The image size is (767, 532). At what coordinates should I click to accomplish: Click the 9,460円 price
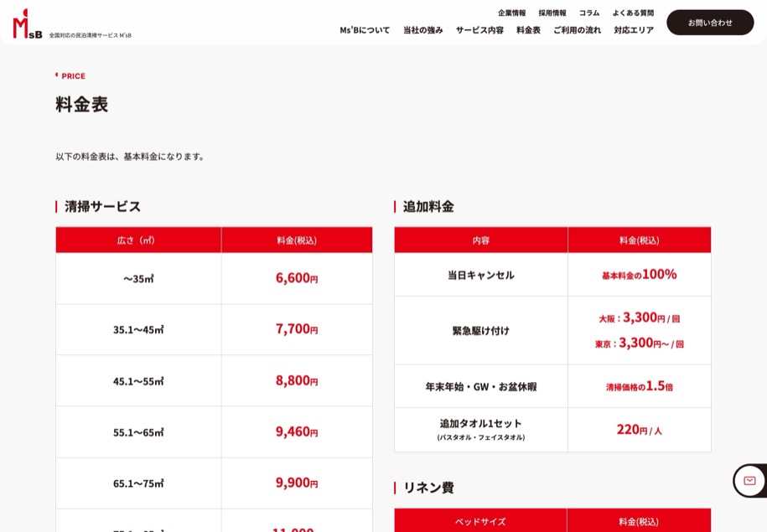pos(297,431)
